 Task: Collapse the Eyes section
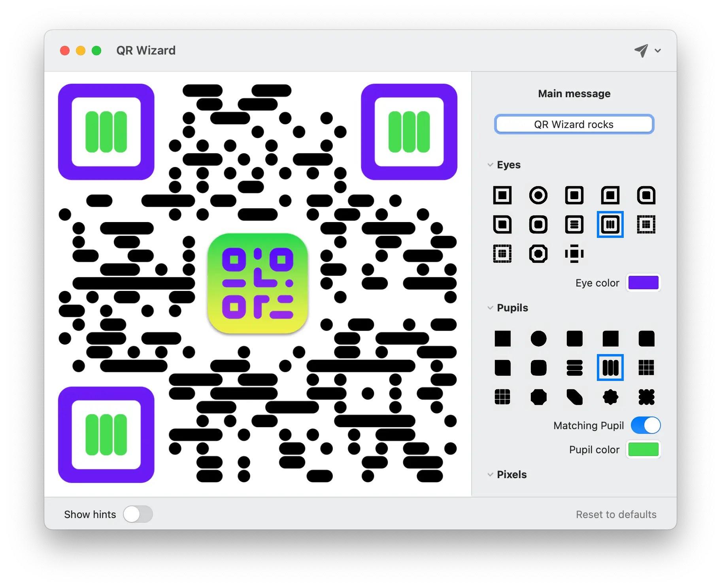tap(491, 165)
